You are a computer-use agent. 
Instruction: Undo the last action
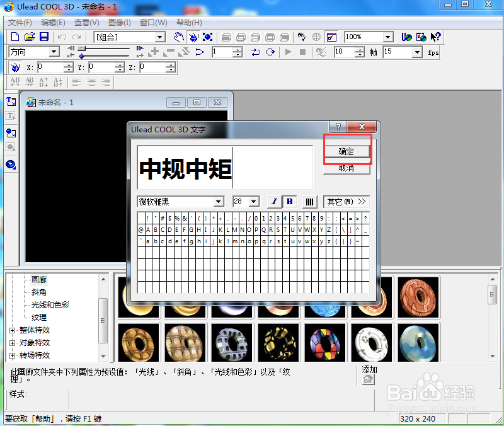[62, 37]
